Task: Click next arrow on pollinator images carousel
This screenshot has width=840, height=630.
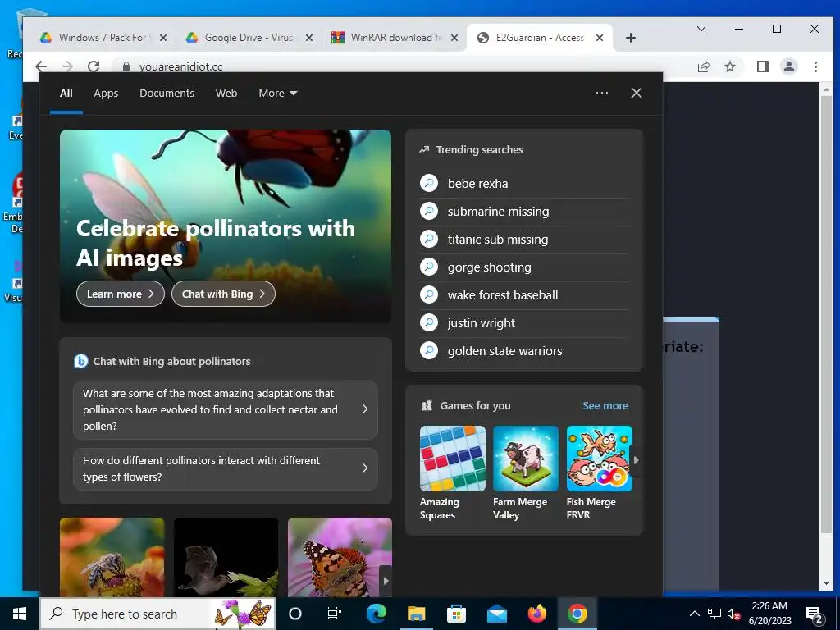Action: (386, 581)
